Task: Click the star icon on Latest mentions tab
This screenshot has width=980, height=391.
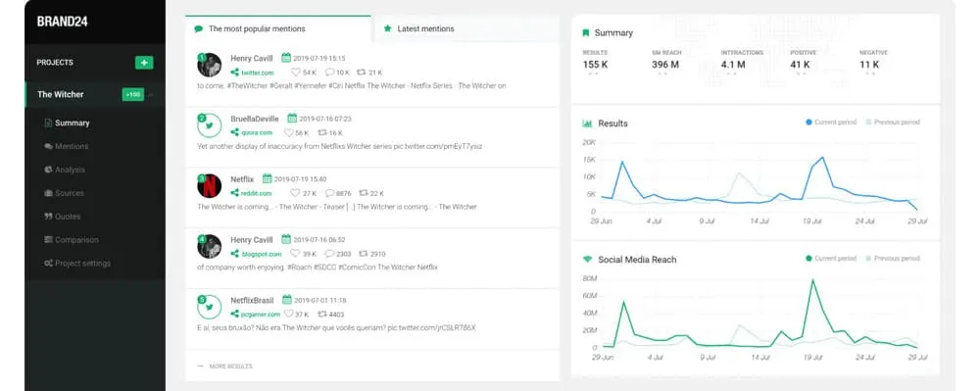Action: pos(387,28)
